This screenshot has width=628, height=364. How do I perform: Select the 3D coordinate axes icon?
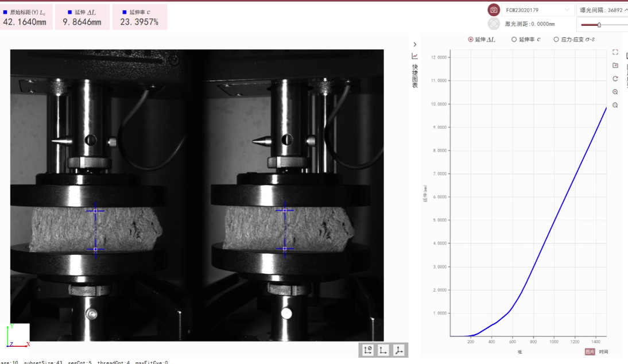398,350
